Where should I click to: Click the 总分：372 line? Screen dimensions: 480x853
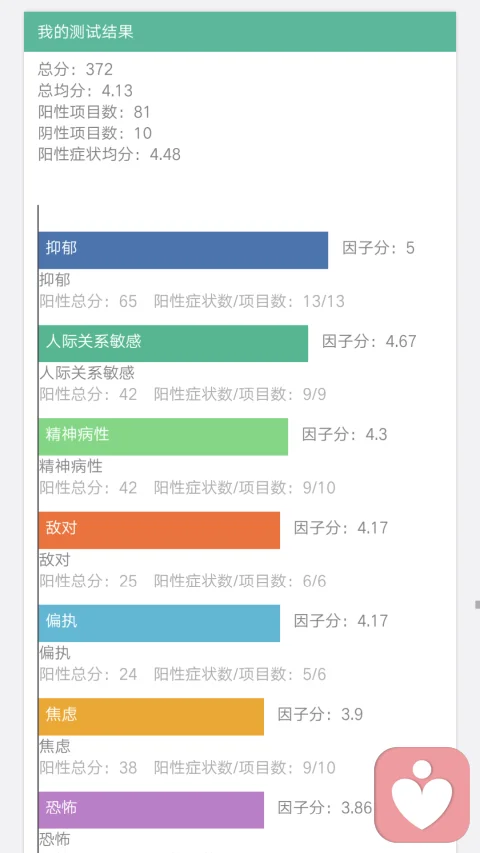click(x=76, y=69)
